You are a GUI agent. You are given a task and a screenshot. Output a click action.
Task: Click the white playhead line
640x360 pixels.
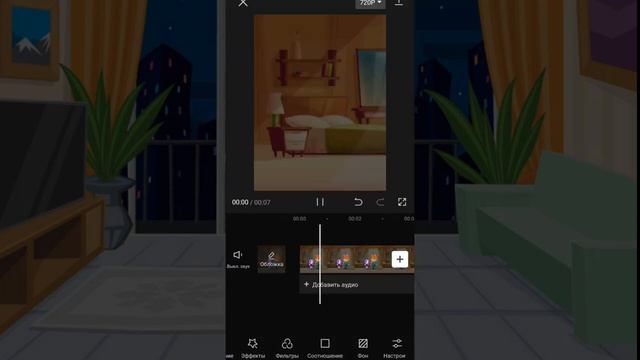click(x=320, y=264)
